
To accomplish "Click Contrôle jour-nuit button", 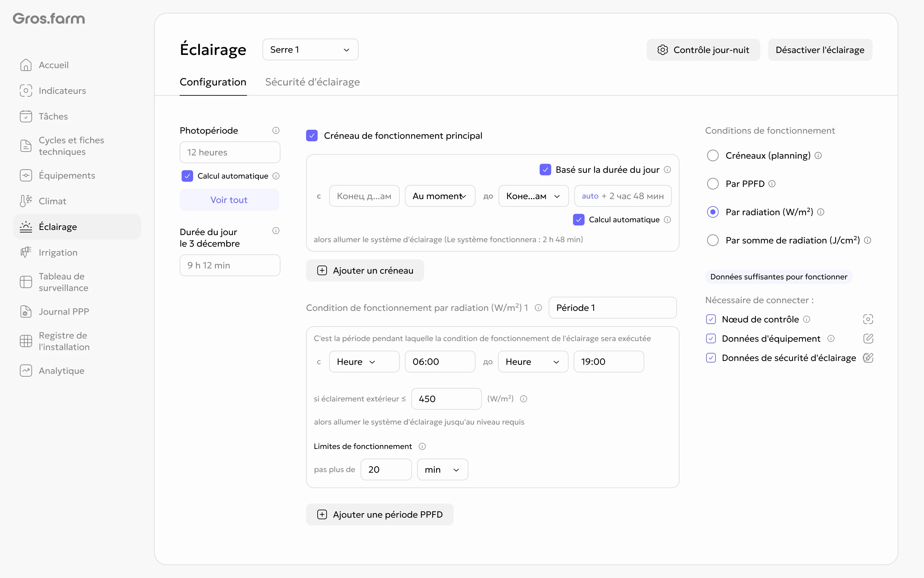I will [703, 50].
